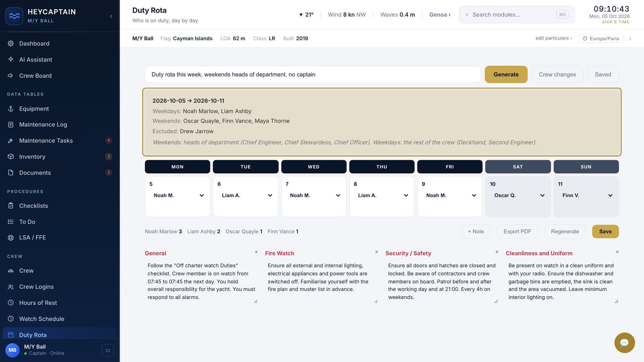Open the AI Assistant sparkle icon
Screen dimensions: 644x362
[11, 59]
